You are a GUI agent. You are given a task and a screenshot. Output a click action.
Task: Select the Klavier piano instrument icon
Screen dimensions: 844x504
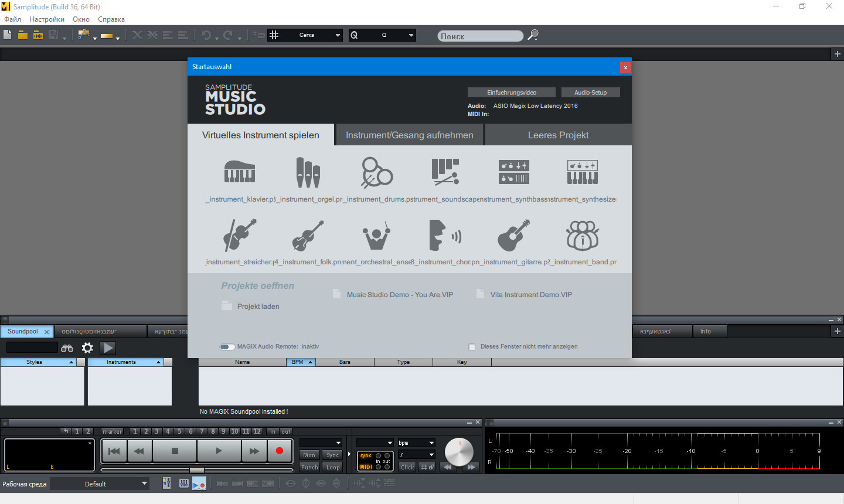click(x=240, y=172)
